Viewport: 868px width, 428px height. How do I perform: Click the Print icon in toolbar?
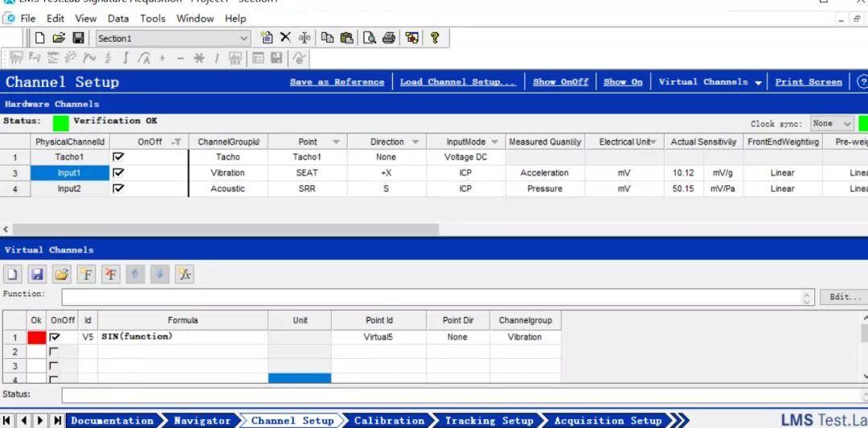pos(389,38)
